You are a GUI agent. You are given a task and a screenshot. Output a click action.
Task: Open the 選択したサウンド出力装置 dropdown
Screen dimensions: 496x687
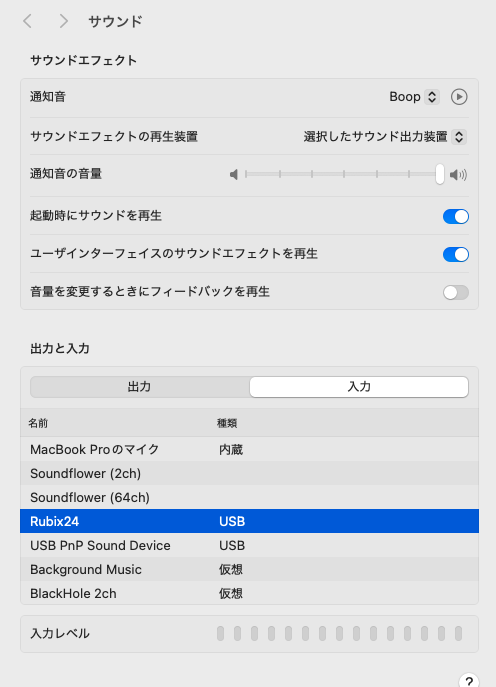[x=385, y=137]
